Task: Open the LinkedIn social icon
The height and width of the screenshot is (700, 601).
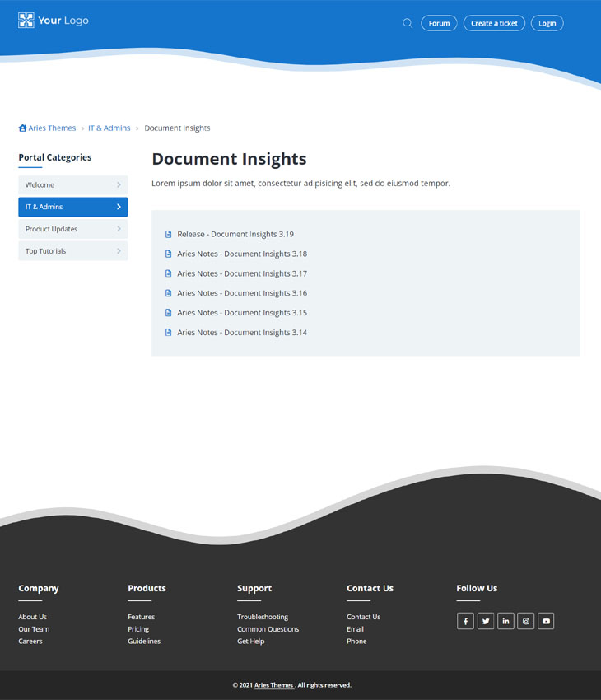Action: click(x=505, y=621)
